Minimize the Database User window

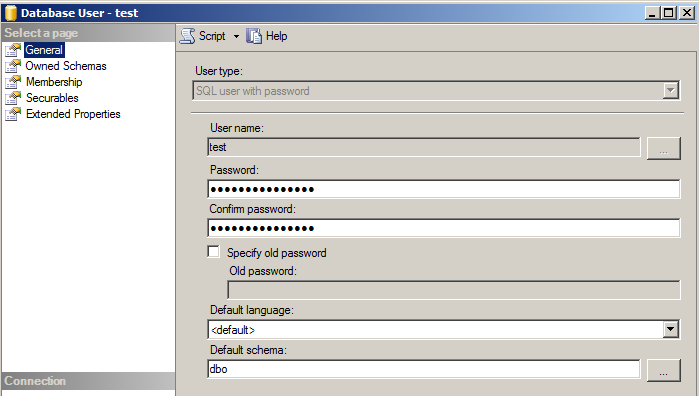point(653,13)
